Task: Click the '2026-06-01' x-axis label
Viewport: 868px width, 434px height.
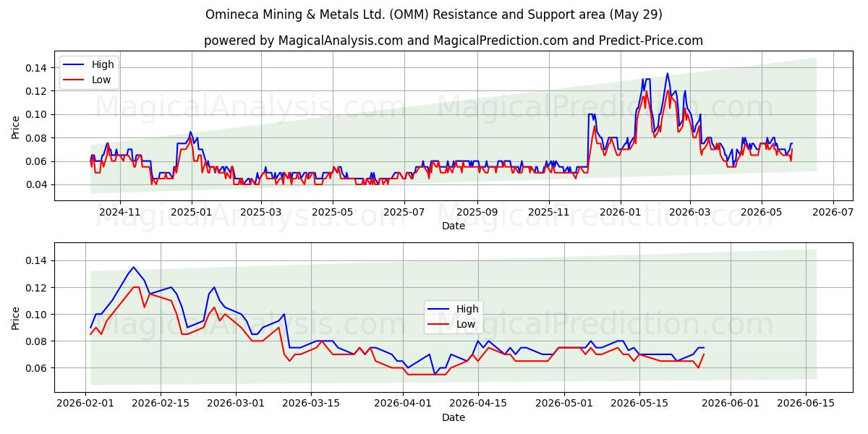Action: [731, 404]
